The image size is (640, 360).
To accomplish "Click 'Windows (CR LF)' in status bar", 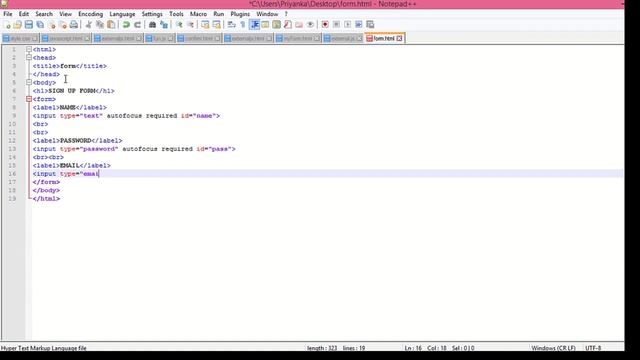I will pos(553,348).
